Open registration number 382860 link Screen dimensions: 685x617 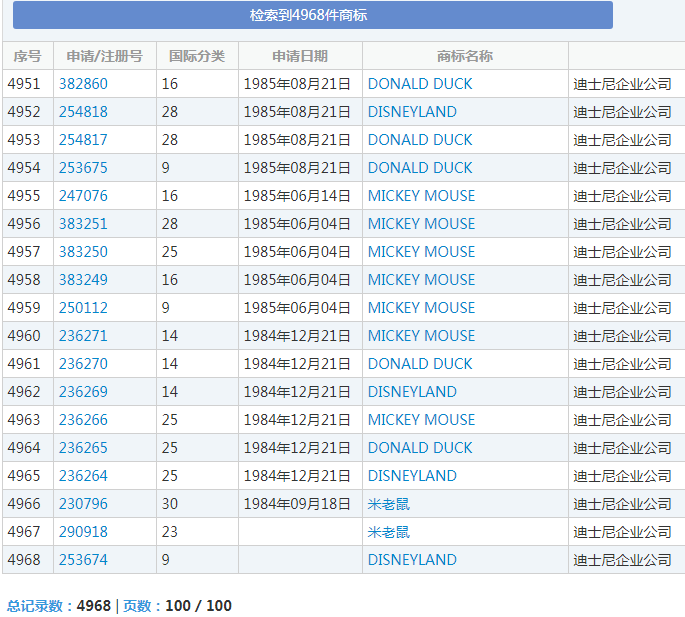[x=83, y=84]
